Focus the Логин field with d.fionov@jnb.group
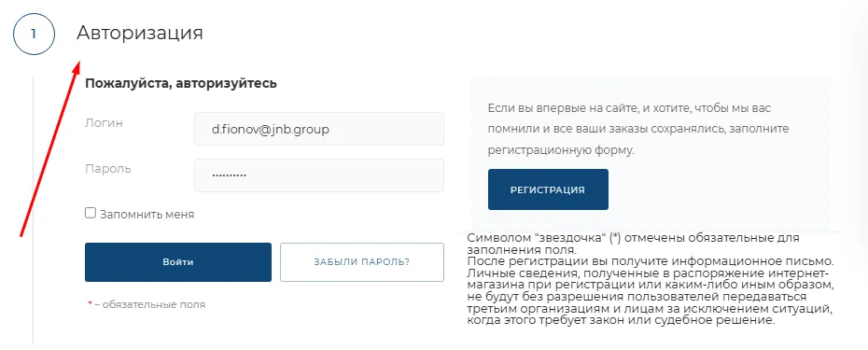 point(319,129)
